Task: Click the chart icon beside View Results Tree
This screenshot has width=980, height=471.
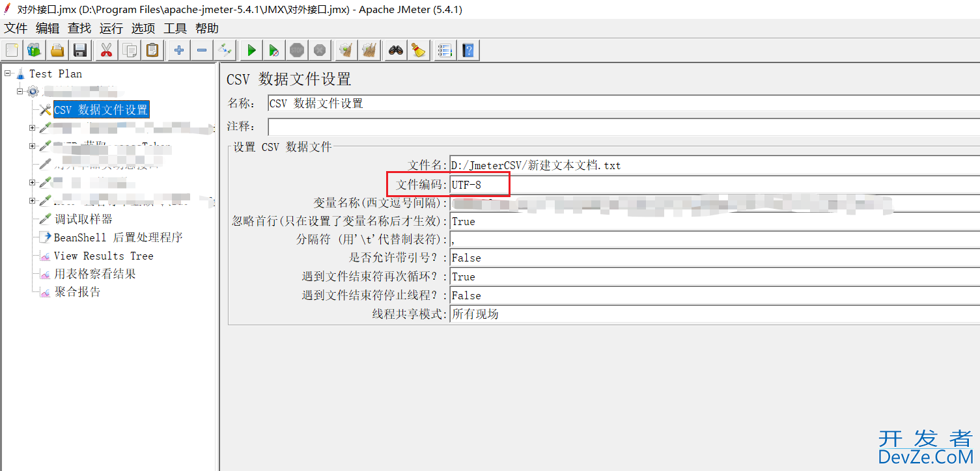Action: coord(45,256)
